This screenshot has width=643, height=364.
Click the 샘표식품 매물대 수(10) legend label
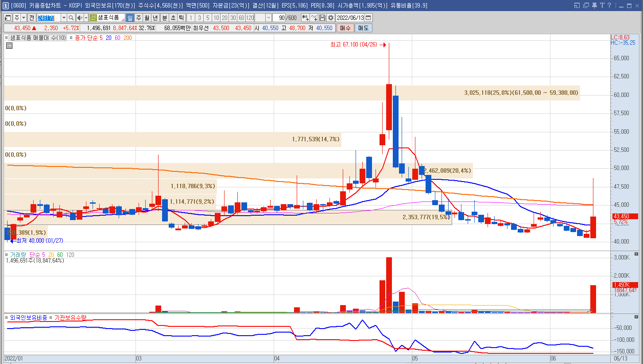[38, 38]
